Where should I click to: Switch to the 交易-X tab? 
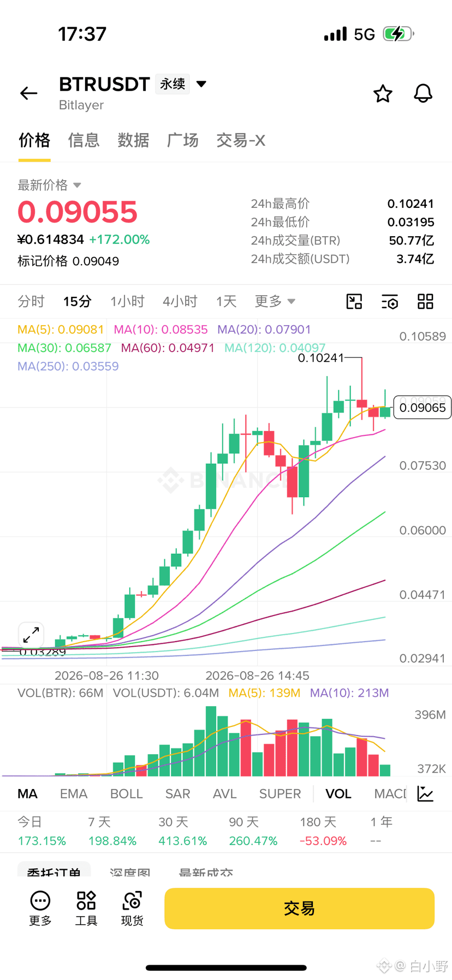click(241, 140)
